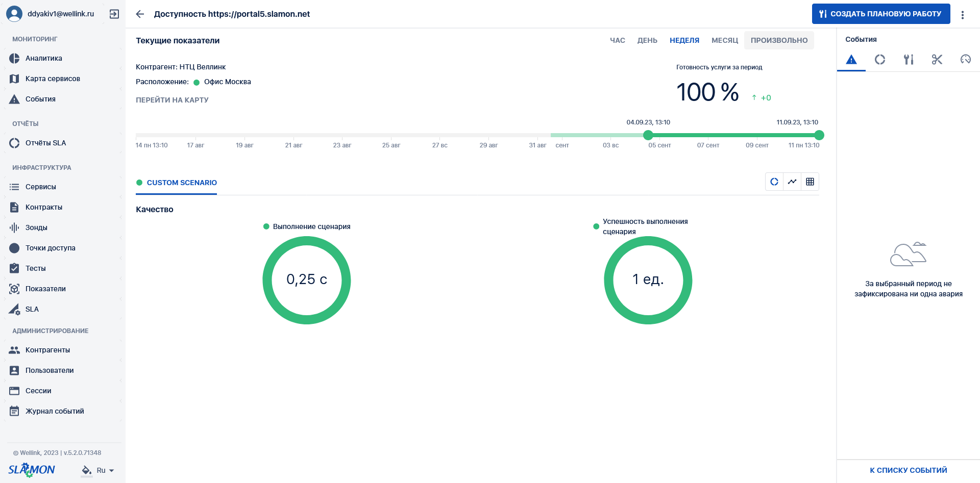This screenshot has height=483, width=980.
Task: Open Пользователи administration page
Action: (63, 370)
